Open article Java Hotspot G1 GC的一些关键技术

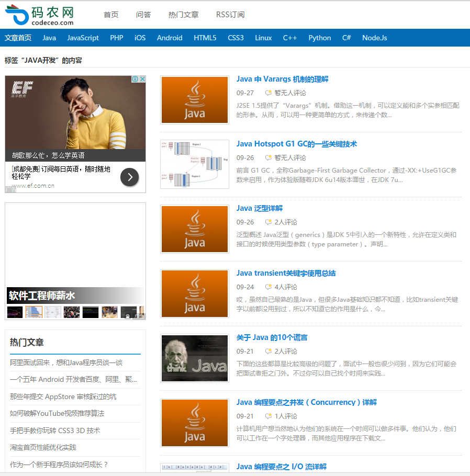(297, 144)
